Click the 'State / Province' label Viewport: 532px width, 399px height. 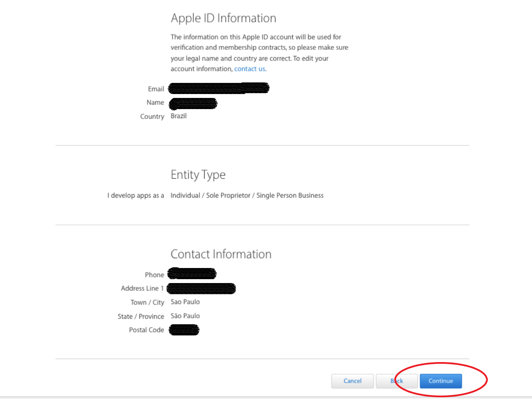(x=141, y=317)
